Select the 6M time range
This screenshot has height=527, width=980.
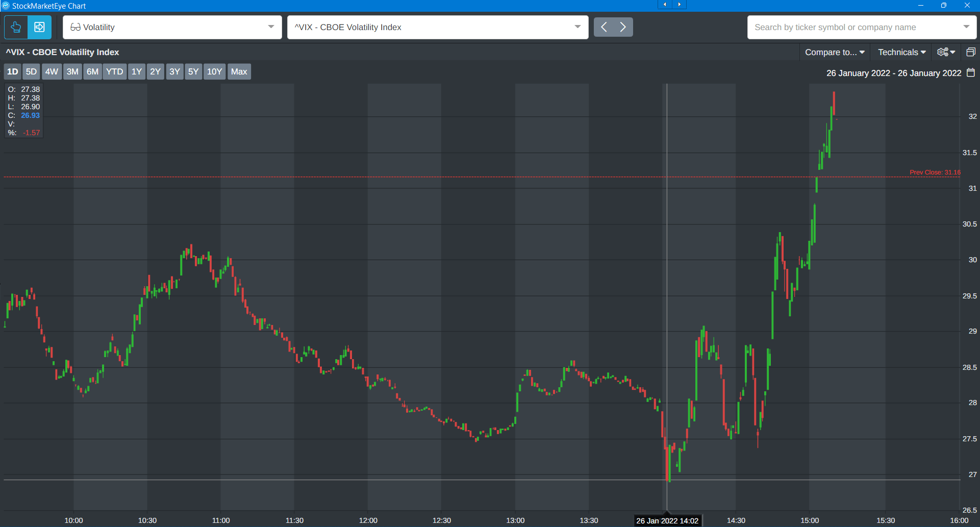click(x=92, y=71)
